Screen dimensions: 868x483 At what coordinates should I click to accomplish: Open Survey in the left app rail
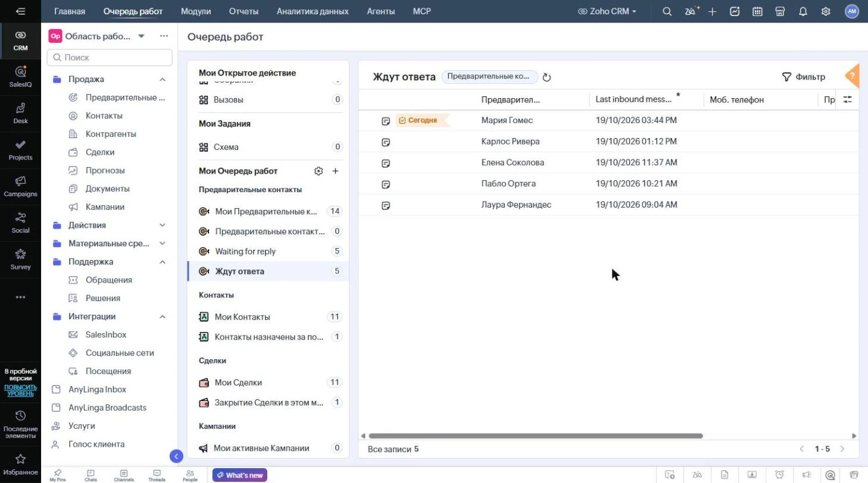tap(20, 259)
